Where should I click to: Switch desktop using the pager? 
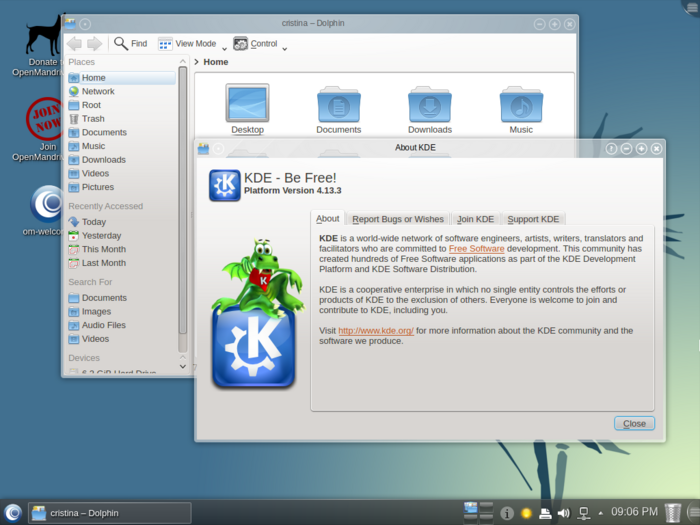click(x=478, y=512)
